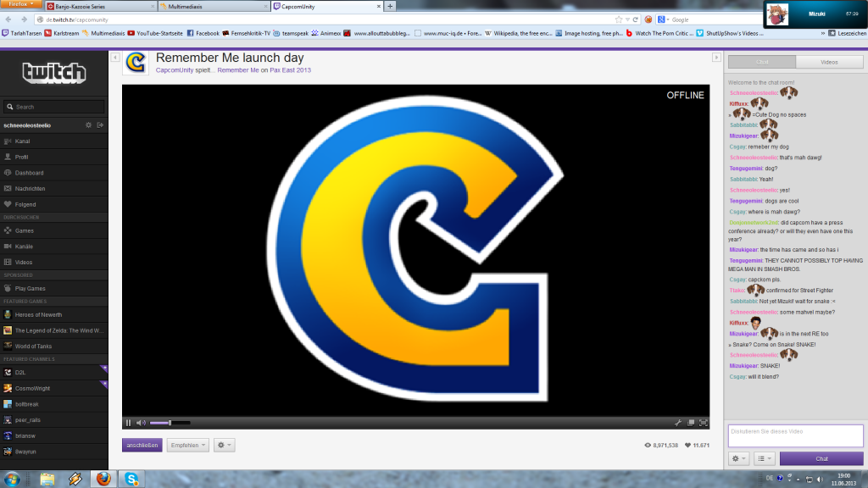Collapse the left sidebar arrow
Viewport: 868px width, 488px height.
click(x=115, y=57)
